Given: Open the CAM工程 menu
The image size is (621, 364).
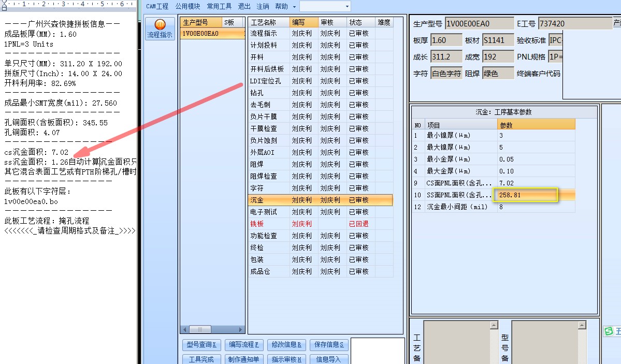Looking at the screenshot, I should (x=157, y=6).
